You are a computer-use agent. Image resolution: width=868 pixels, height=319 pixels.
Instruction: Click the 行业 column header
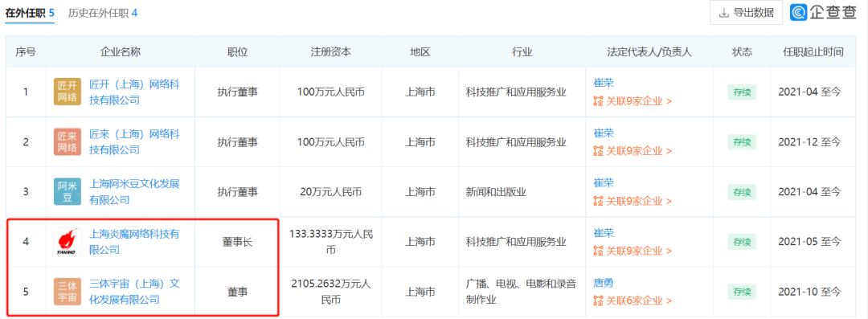[522, 52]
